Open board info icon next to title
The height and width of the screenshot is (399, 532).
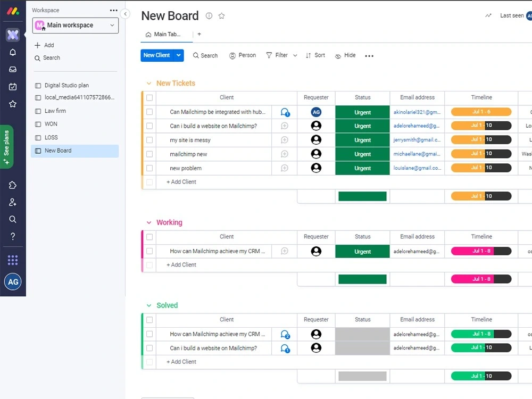tap(209, 16)
